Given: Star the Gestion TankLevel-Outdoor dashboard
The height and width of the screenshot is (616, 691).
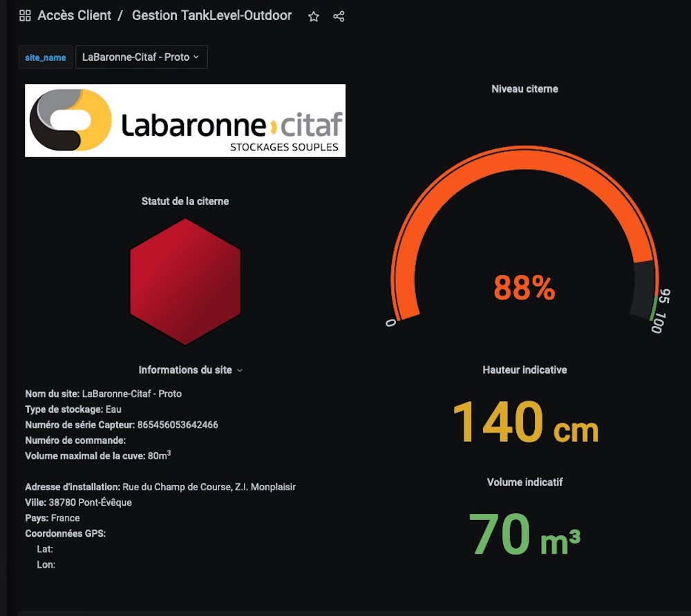Looking at the screenshot, I should [313, 17].
